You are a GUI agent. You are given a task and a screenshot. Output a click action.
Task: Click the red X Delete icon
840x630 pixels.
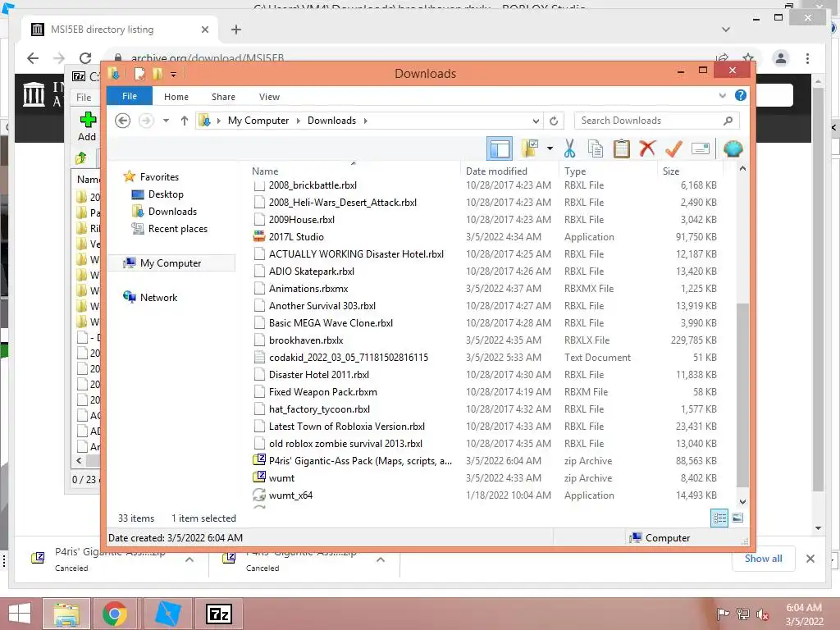point(648,148)
